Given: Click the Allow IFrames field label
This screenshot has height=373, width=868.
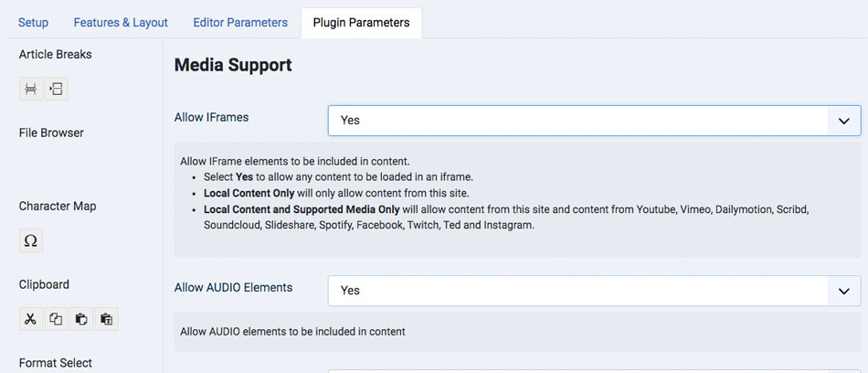Looking at the screenshot, I should (x=211, y=117).
